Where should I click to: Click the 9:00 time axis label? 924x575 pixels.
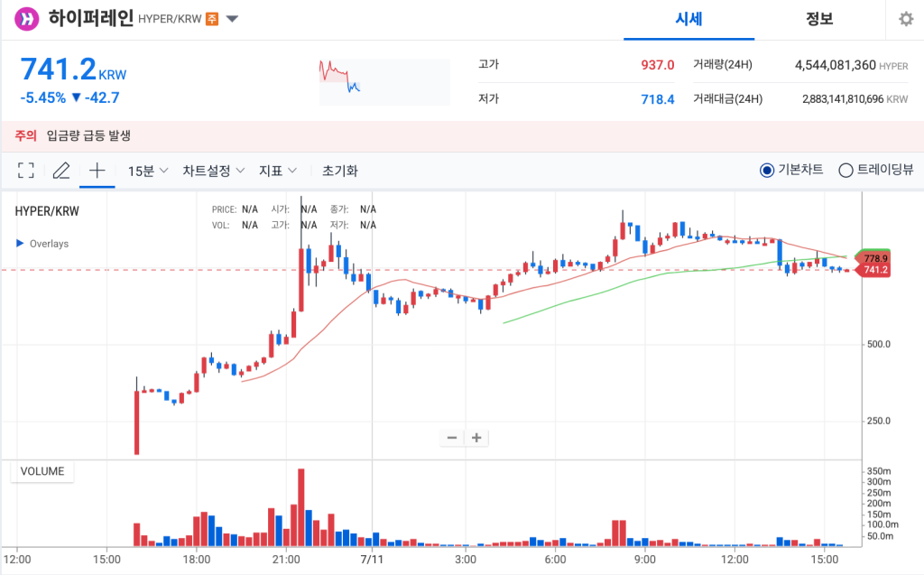644,559
